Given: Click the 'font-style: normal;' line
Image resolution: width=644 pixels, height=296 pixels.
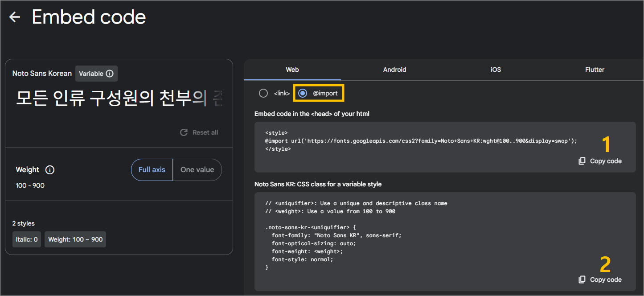Looking at the screenshot, I should [x=302, y=259].
